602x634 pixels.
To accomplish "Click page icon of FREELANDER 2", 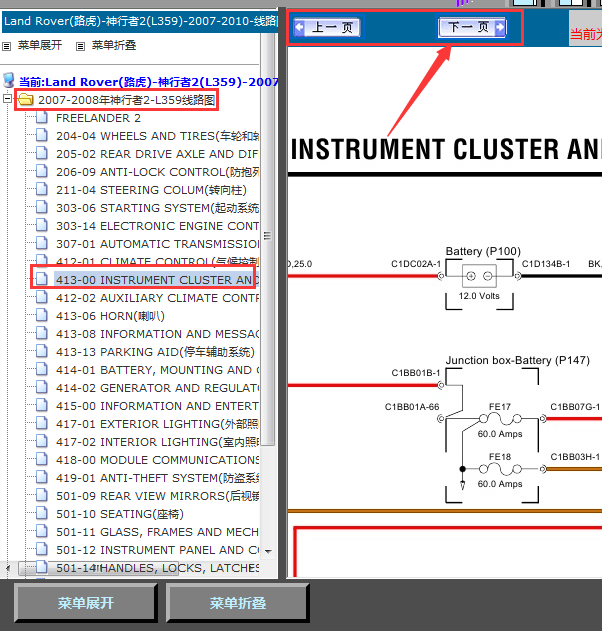I will [x=42, y=117].
